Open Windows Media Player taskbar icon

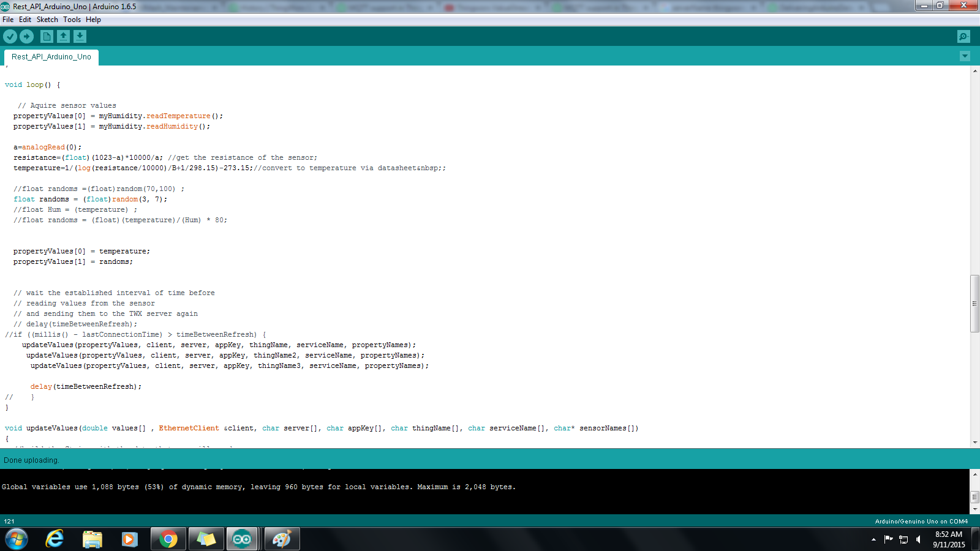[x=129, y=539]
